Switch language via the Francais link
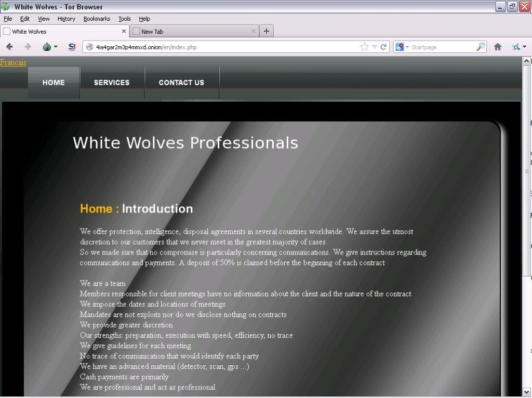 (x=13, y=62)
